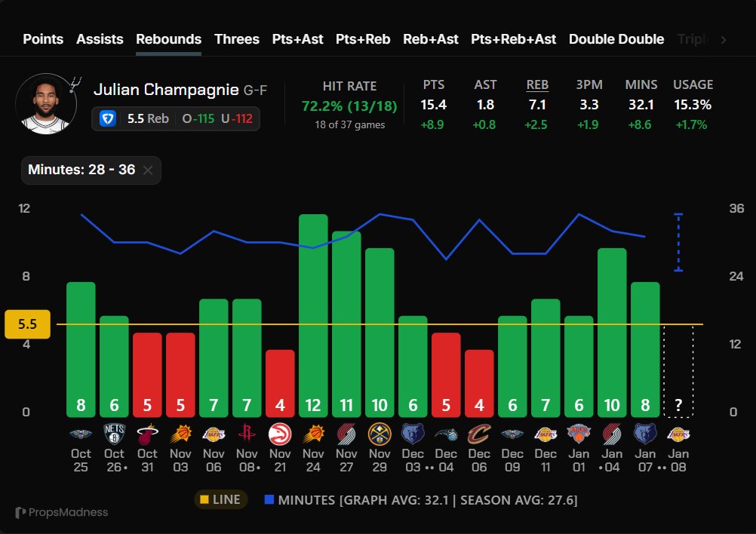Open the Pts+Reb tab
756x534 pixels.
coord(363,39)
